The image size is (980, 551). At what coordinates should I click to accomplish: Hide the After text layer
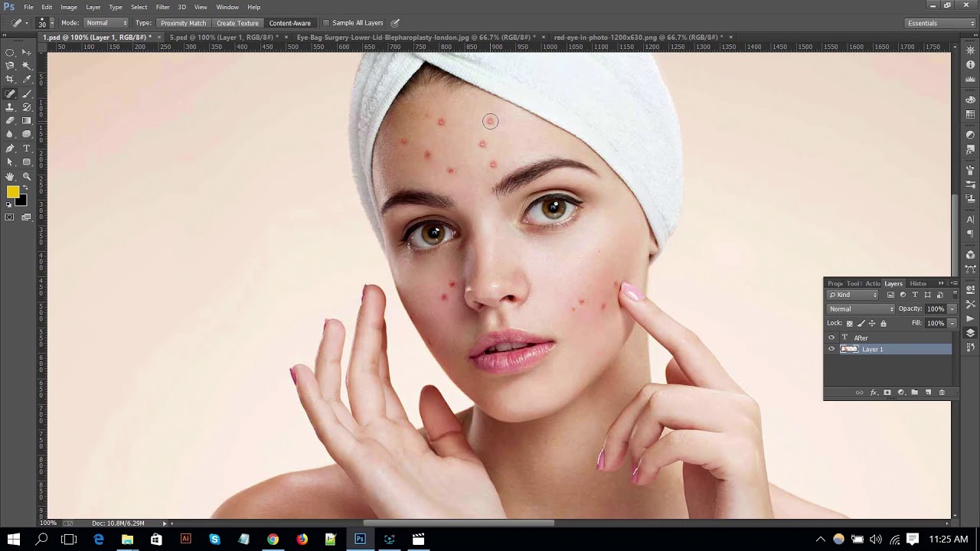pyautogui.click(x=831, y=337)
